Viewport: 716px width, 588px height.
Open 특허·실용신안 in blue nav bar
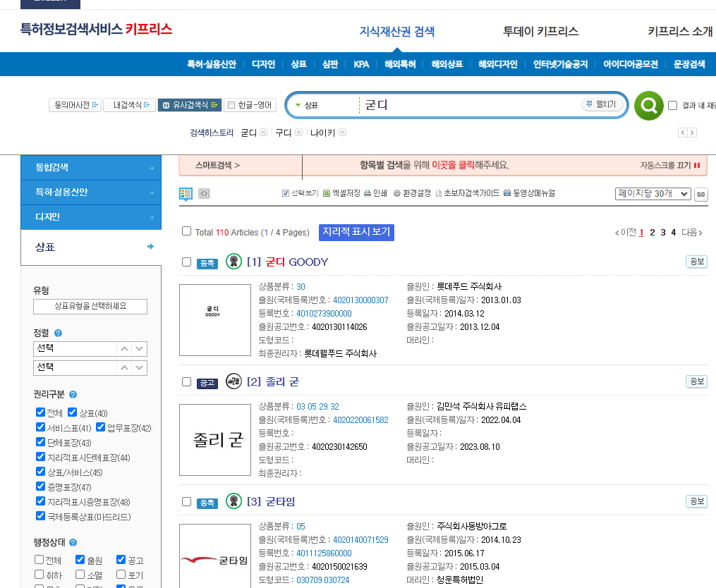[x=212, y=64]
